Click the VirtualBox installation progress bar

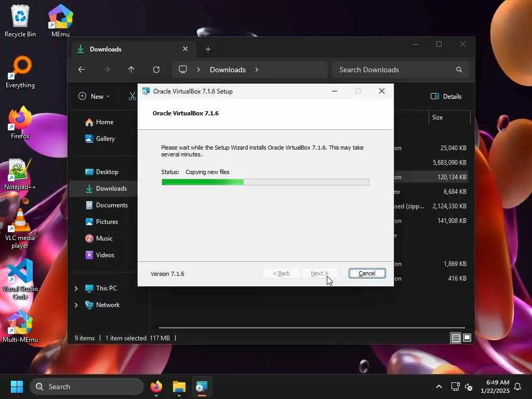tap(265, 182)
